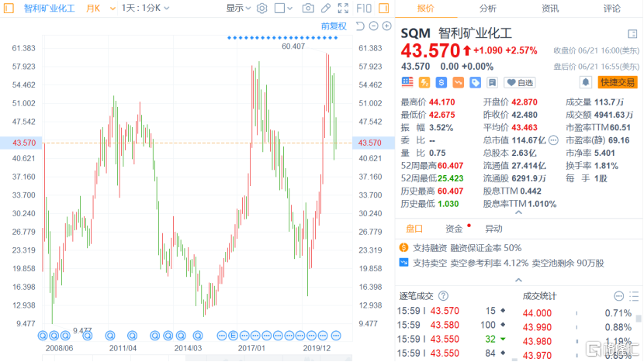This screenshot has height=362, width=644.
Task: Click the 成交统计 header
Action: [539, 296]
